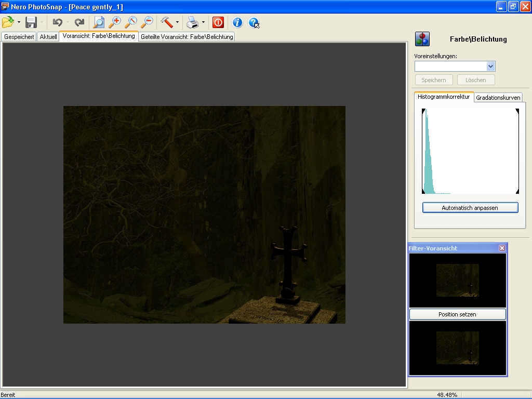Activate context help question mark icon
The width and height of the screenshot is (532, 399).
[x=254, y=22]
